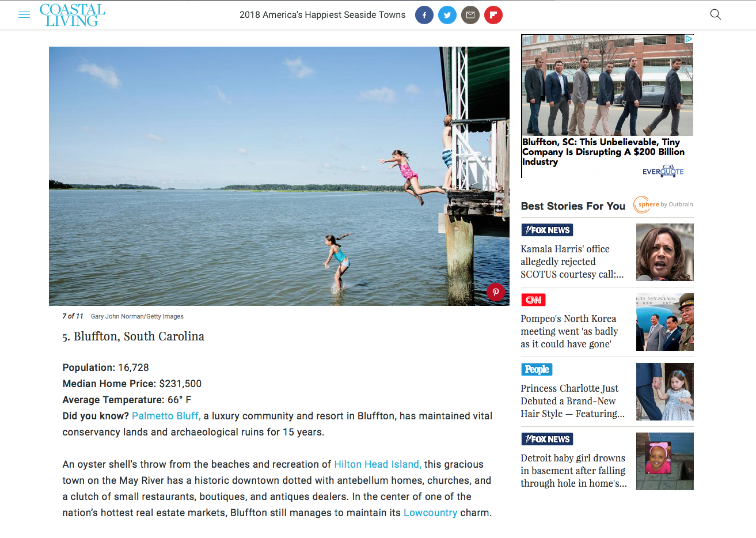
Task: Click the Kamala Harris thumbnail image
Action: (x=665, y=252)
